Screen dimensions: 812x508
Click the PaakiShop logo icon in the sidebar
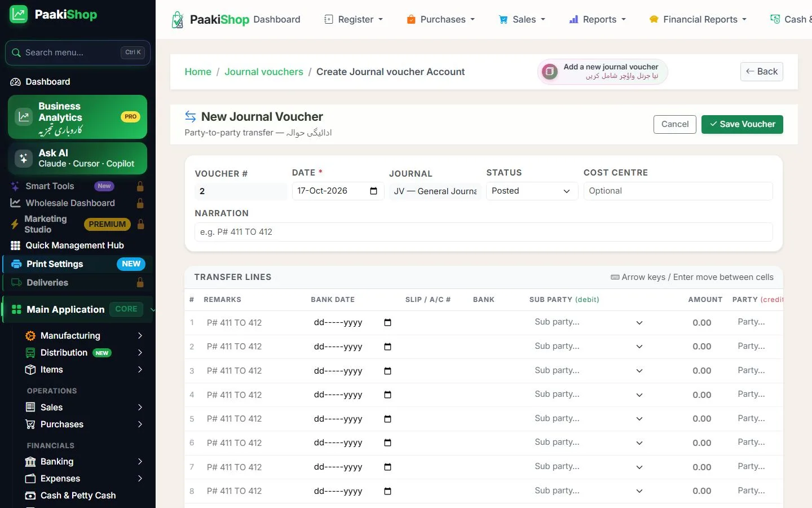(19, 15)
